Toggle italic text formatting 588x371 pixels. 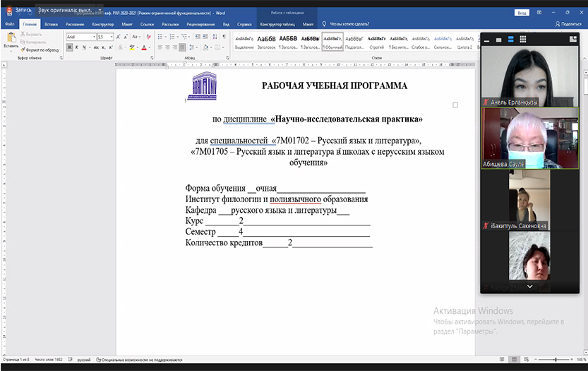76,48
